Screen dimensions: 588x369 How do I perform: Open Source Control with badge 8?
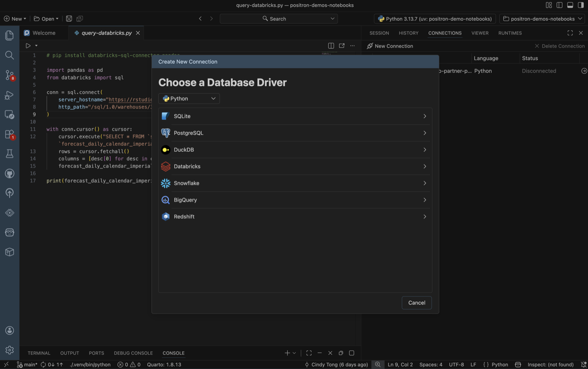coord(9,75)
